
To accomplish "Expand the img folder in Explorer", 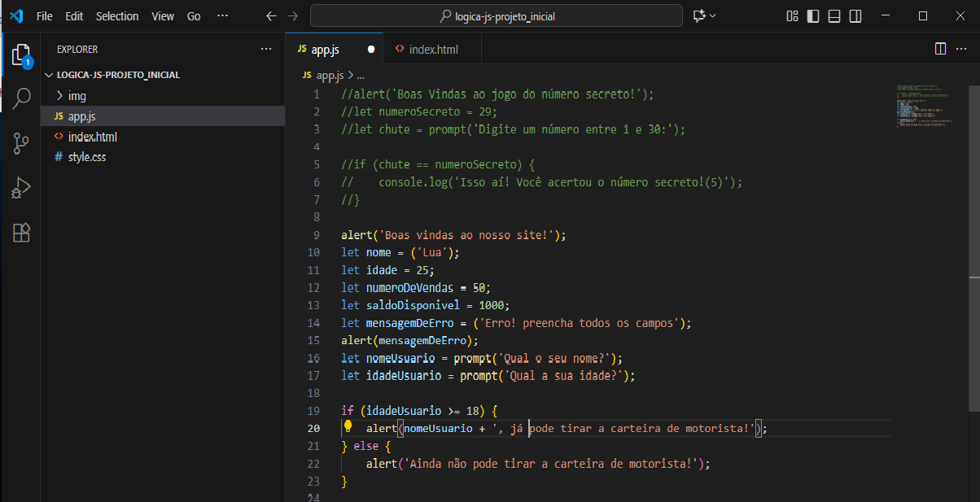I will tap(77, 96).
